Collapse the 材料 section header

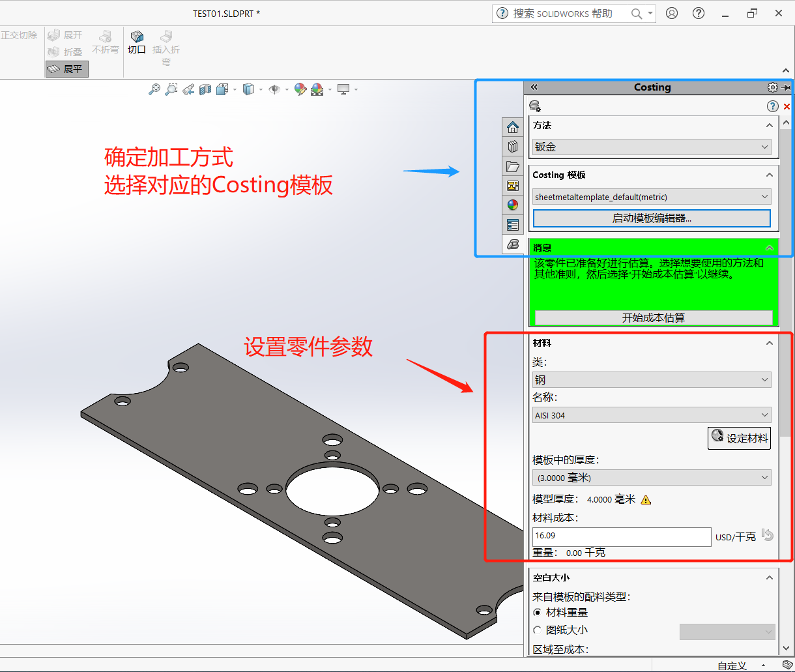pos(769,342)
